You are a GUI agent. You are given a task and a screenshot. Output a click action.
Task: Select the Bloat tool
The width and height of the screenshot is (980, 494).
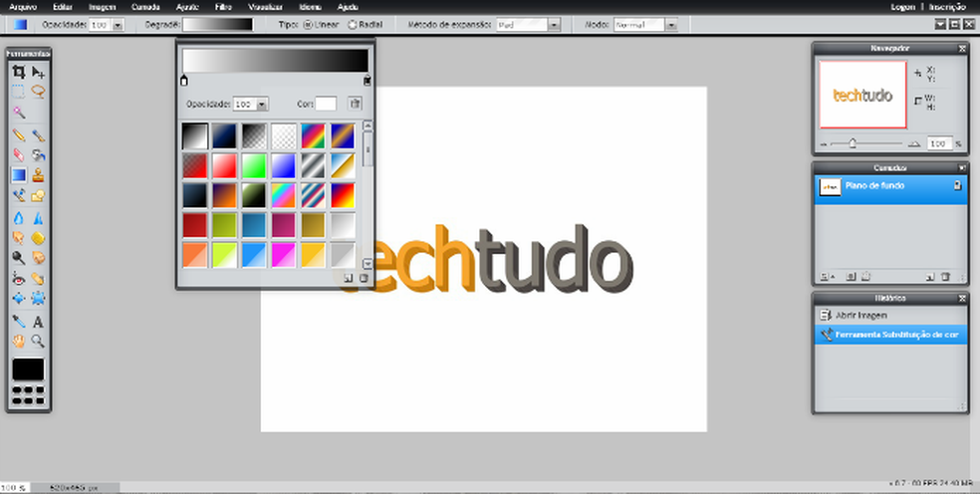point(19,298)
